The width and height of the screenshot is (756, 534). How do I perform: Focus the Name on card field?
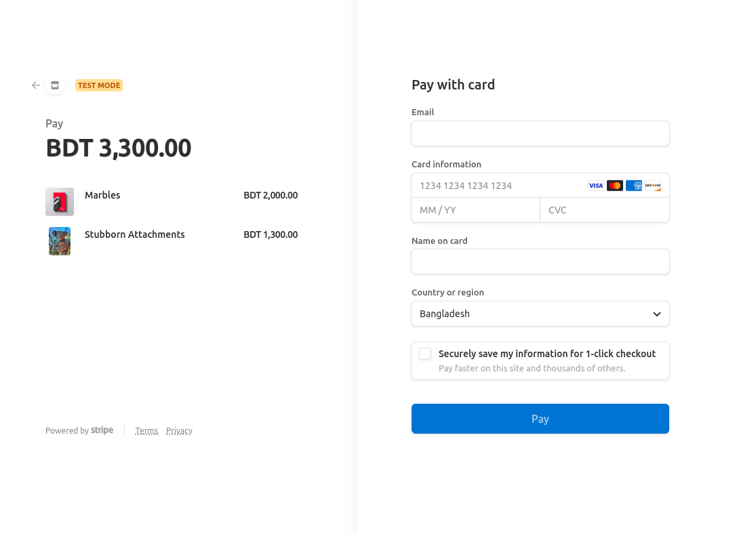click(x=540, y=262)
